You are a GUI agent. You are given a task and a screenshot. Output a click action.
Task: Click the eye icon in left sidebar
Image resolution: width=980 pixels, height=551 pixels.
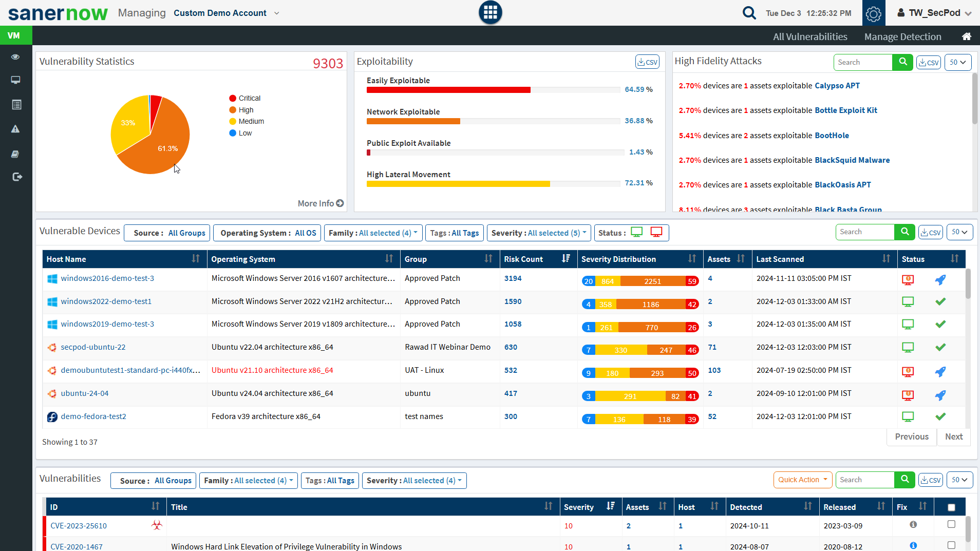[15, 56]
